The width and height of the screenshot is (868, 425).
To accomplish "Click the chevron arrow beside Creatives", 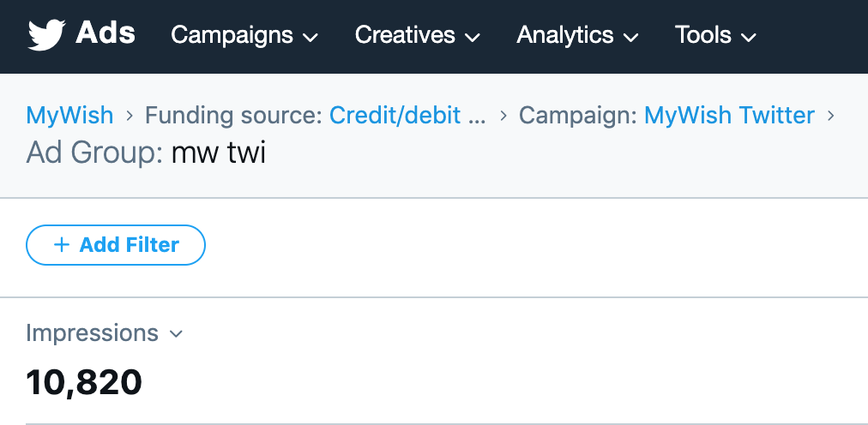I will [x=472, y=37].
